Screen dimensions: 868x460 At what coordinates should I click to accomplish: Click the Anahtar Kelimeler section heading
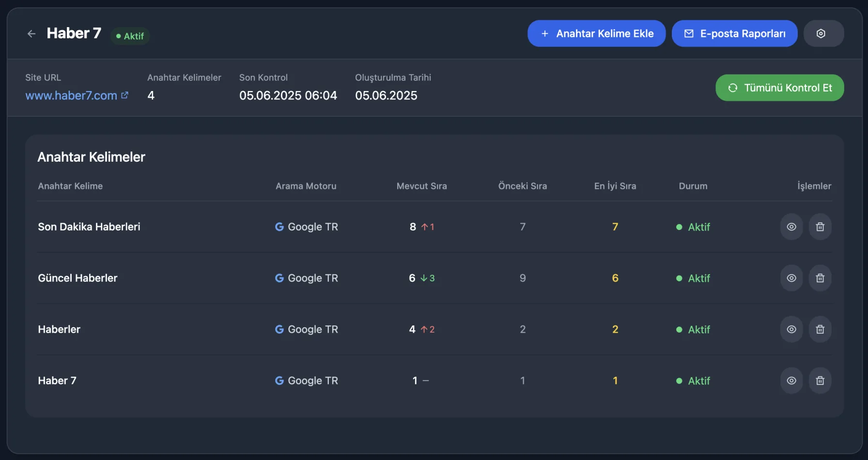[92, 157]
